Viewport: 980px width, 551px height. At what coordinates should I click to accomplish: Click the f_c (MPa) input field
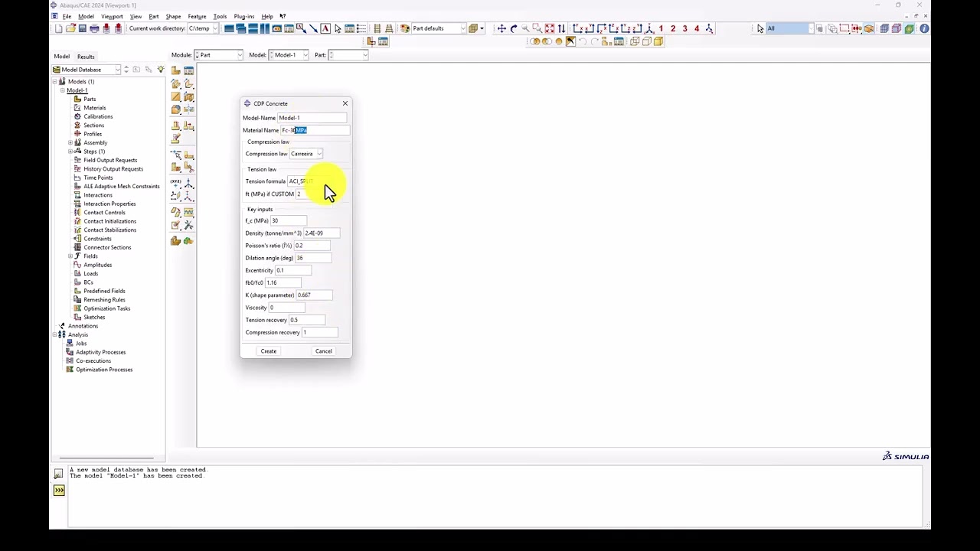(289, 221)
